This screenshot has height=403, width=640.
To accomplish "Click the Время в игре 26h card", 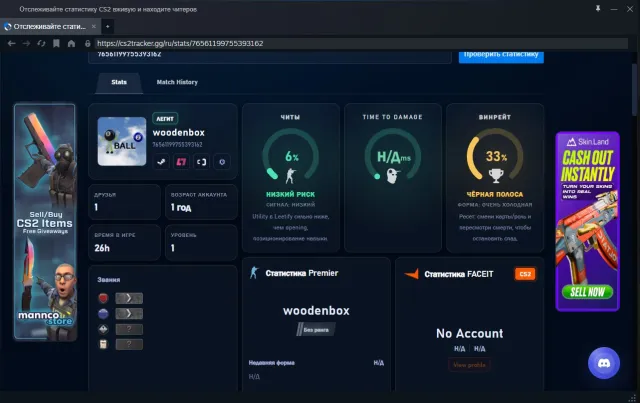I will click(124, 242).
